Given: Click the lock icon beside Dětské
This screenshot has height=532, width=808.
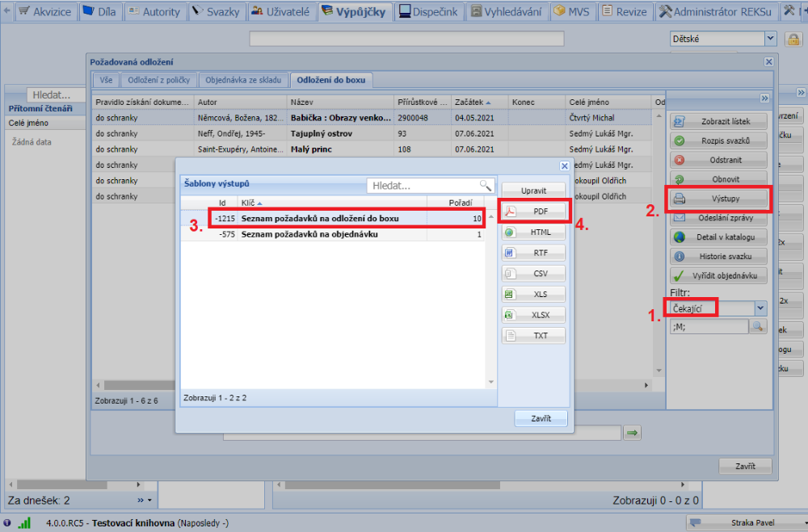Looking at the screenshot, I should (792, 39).
